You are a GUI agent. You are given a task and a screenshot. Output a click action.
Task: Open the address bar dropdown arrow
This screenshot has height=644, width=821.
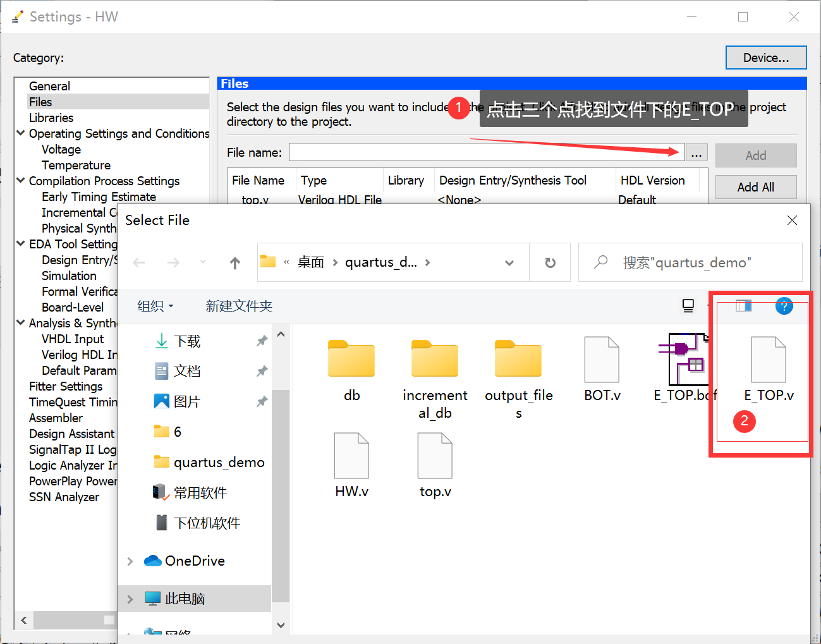point(509,262)
